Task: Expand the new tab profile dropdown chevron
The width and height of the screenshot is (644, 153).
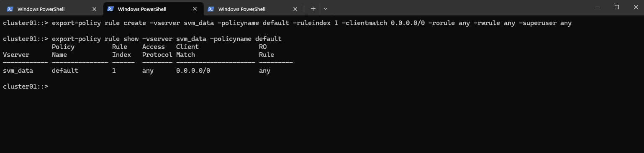Action: click(326, 9)
